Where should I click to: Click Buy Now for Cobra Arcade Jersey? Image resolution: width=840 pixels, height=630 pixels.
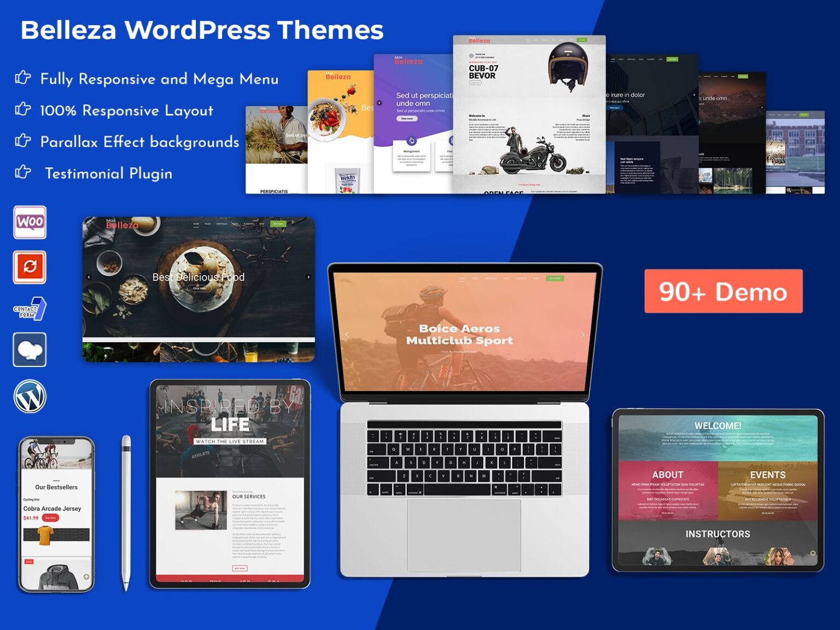(50, 518)
